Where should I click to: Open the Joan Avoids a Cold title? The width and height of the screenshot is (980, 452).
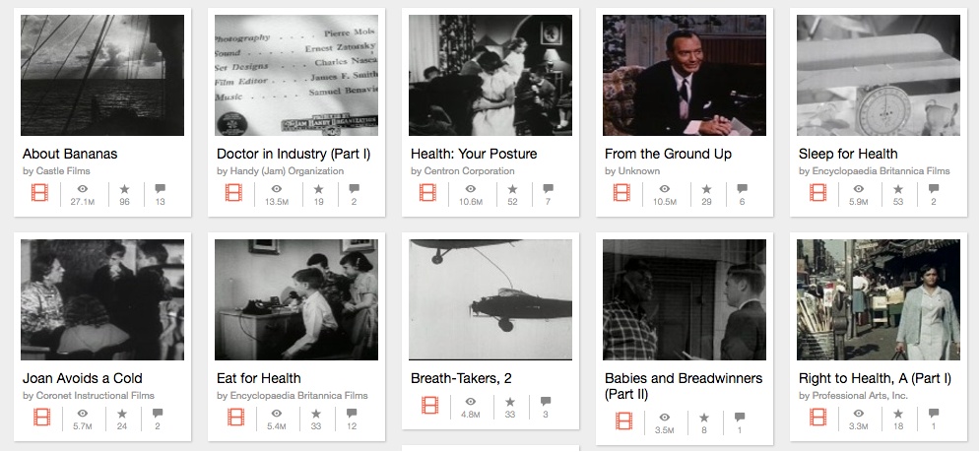pos(82,378)
